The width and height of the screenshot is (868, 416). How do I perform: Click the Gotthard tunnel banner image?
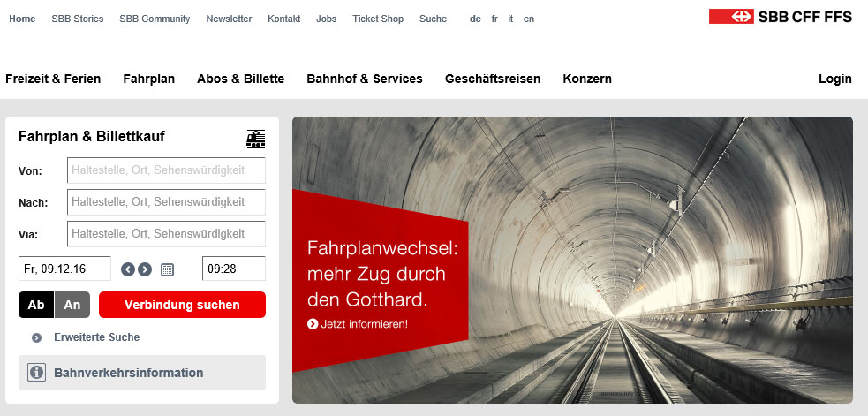(x=572, y=260)
